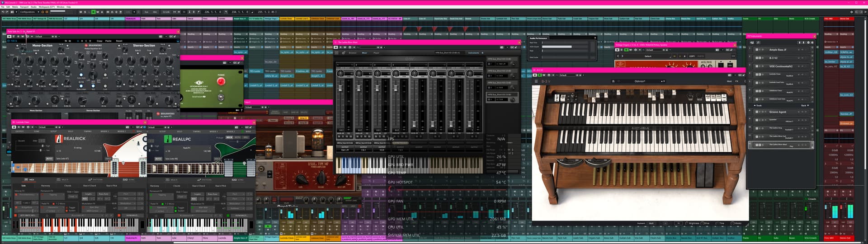Open the MIDI tab in RealRick
868x244 pixels.
(x=29, y=180)
